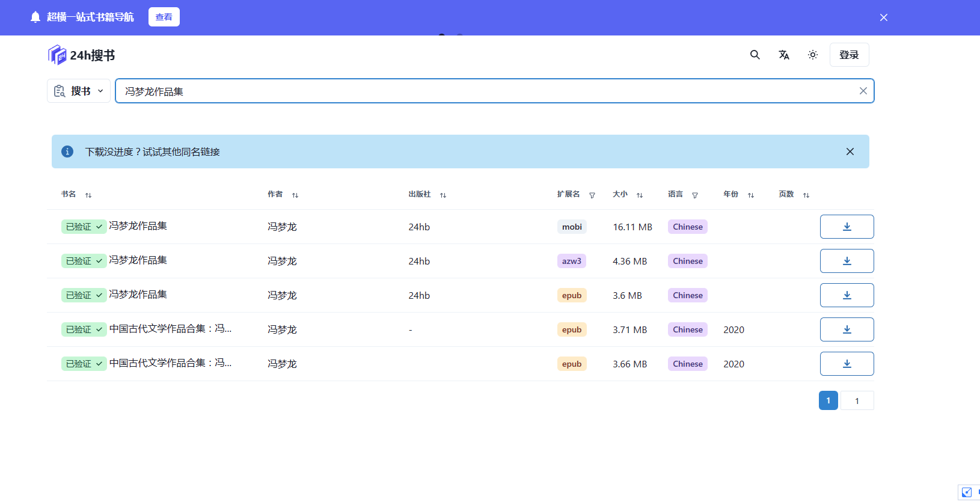Click the info icon in blue notice
This screenshot has width=980, height=502.
67,152
